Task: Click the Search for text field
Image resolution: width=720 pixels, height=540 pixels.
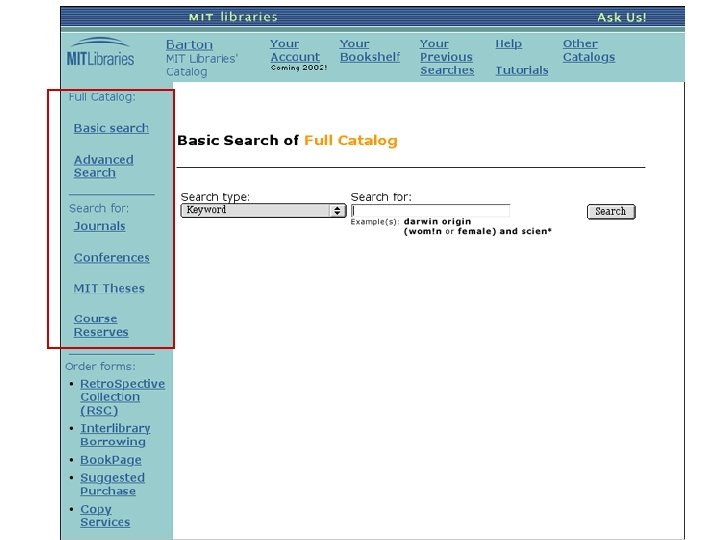Action: pos(430,211)
